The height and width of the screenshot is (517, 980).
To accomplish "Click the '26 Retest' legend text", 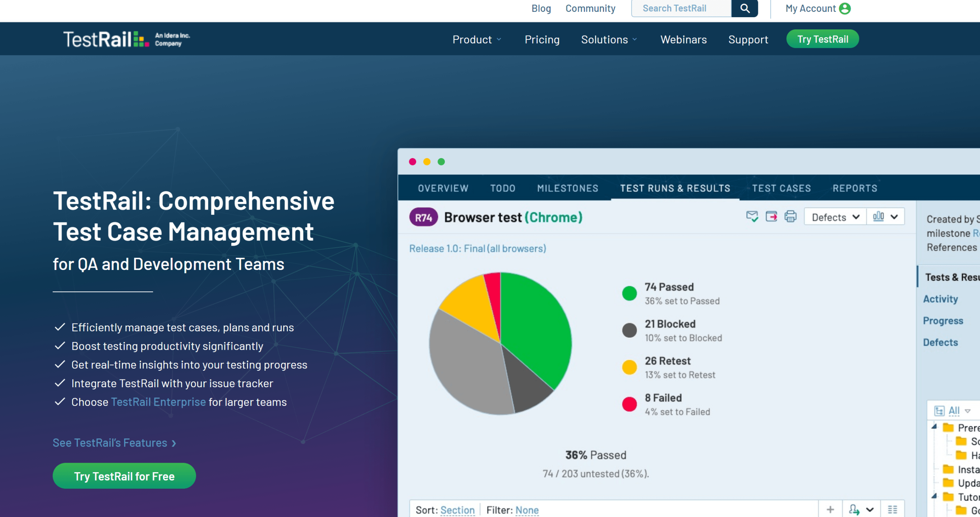I will [668, 361].
